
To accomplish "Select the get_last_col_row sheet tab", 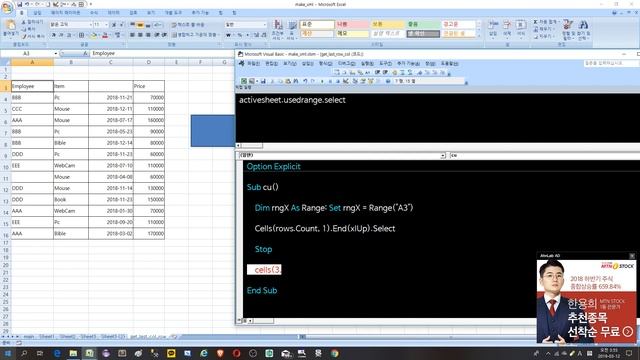I will (148, 337).
